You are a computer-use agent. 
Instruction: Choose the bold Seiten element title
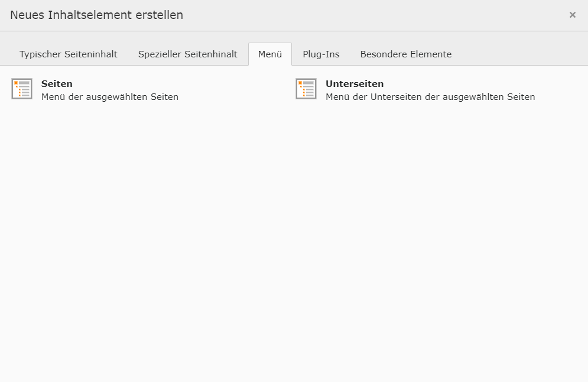tap(57, 84)
